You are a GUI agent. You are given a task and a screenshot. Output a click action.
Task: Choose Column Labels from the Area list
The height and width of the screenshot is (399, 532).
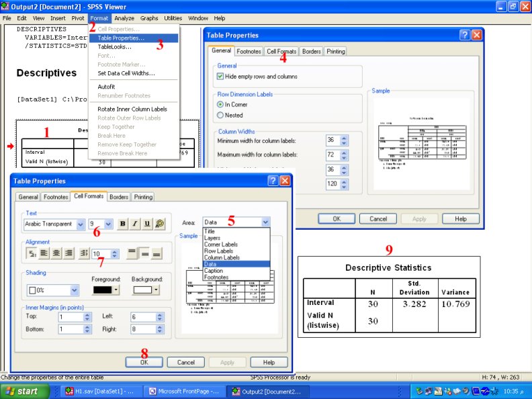click(236, 257)
